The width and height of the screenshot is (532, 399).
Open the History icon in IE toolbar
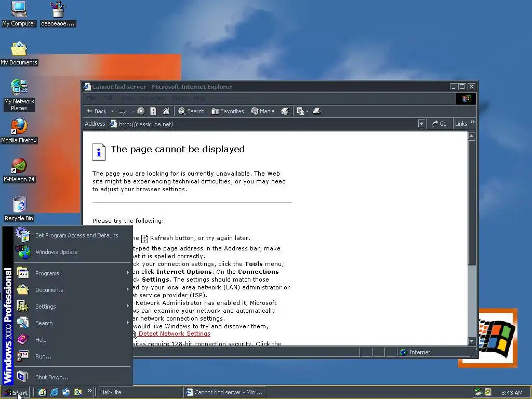tap(285, 111)
